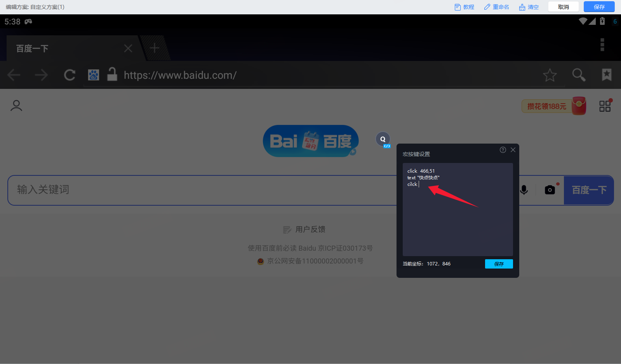Click the browser reload icon

click(x=70, y=75)
